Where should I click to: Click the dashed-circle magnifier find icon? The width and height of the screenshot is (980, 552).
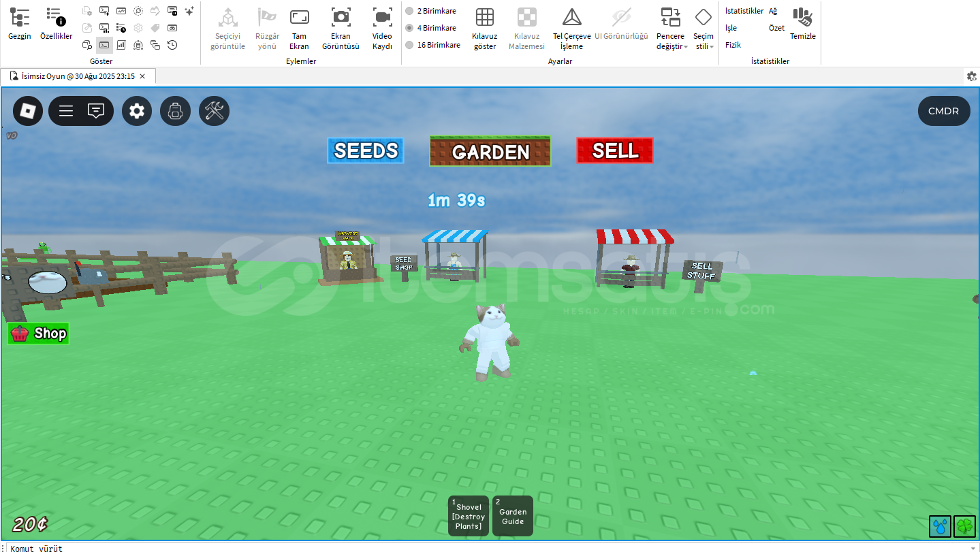tap(138, 11)
